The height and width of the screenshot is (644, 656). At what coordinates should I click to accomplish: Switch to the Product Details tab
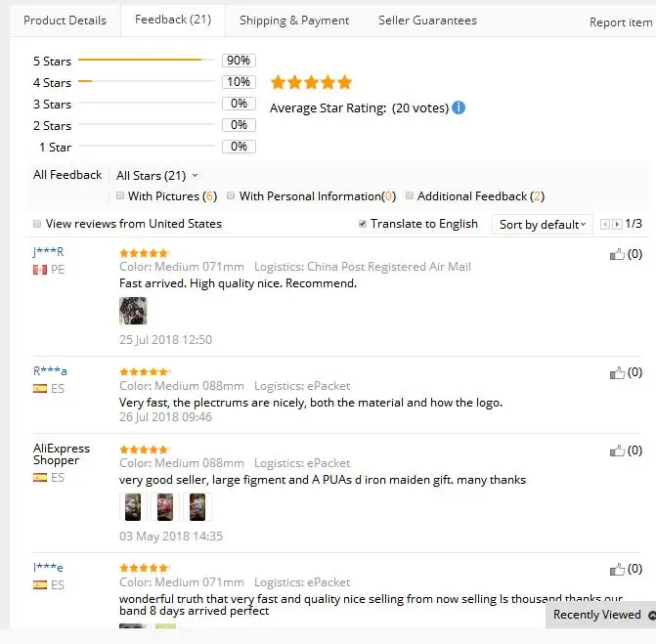[65, 21]
